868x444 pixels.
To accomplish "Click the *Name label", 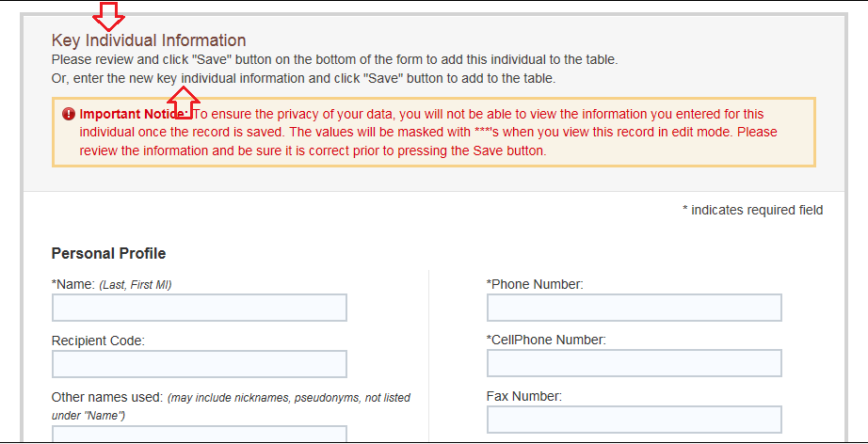I will 73,284.
